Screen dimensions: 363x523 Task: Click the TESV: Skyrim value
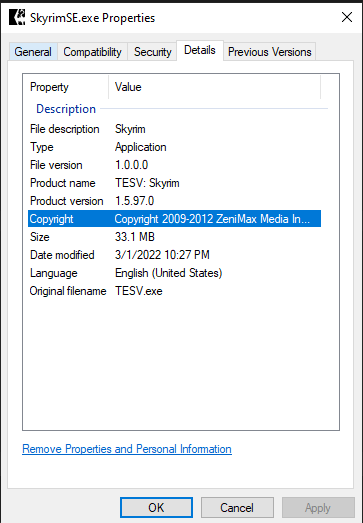147,183
